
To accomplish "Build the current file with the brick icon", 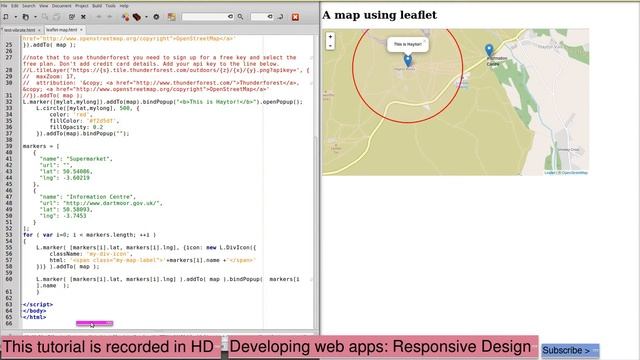I will tap(137, 17).
